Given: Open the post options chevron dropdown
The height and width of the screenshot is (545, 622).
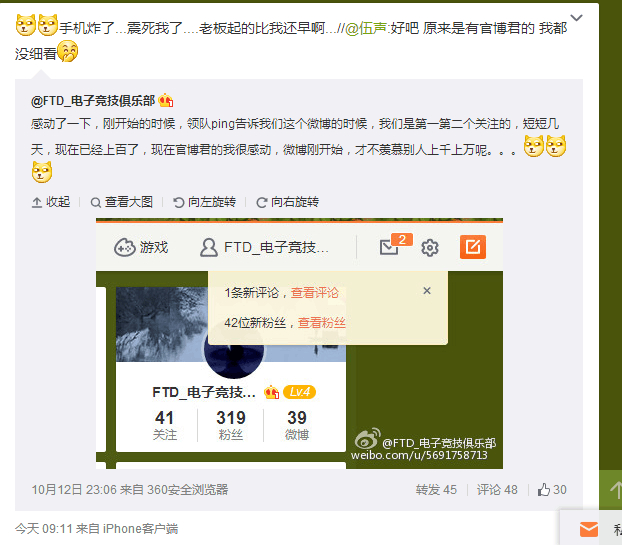Looking at the screenshot, I should [576, 18].
